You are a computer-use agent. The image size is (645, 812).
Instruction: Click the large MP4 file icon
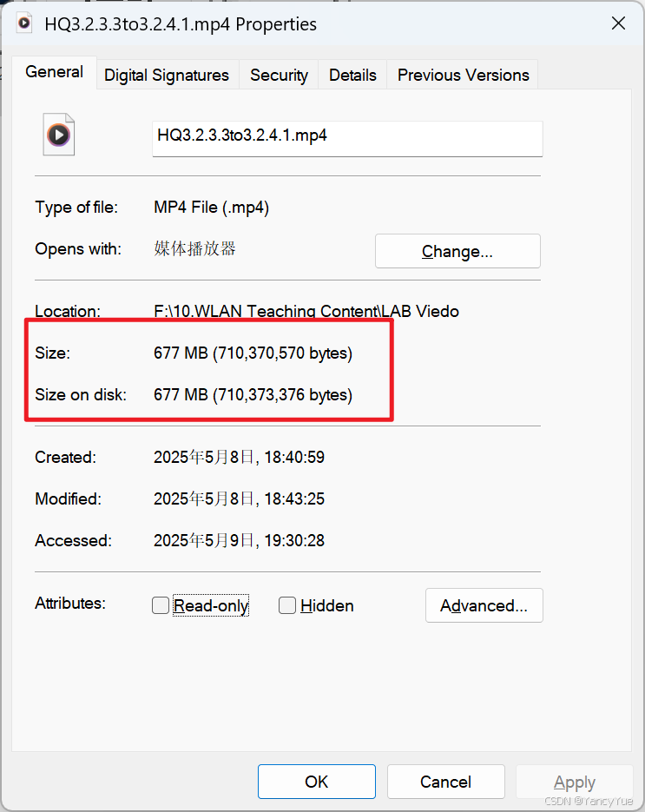58,134
